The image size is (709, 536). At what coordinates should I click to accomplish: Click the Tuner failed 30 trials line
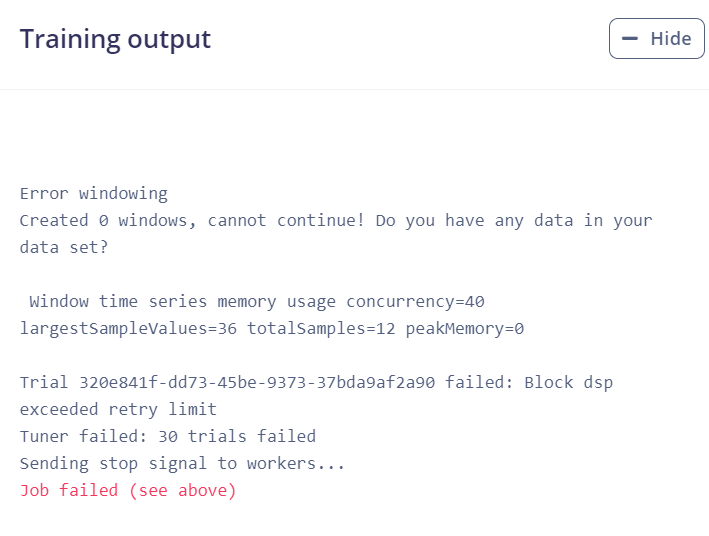(168, 436)
